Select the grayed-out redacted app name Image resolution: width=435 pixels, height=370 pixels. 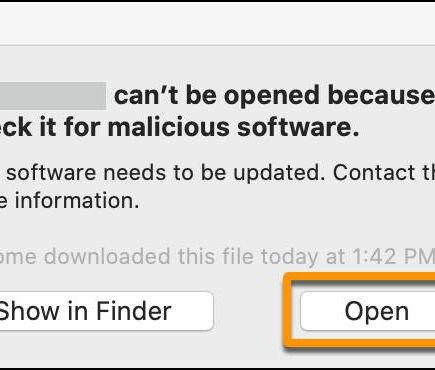tap(53, 96)
